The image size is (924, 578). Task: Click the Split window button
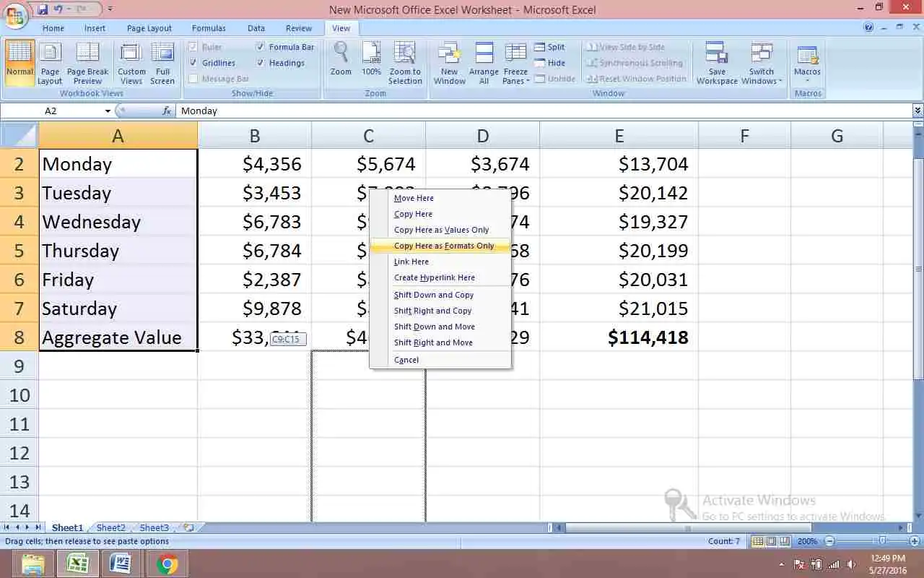550,47
